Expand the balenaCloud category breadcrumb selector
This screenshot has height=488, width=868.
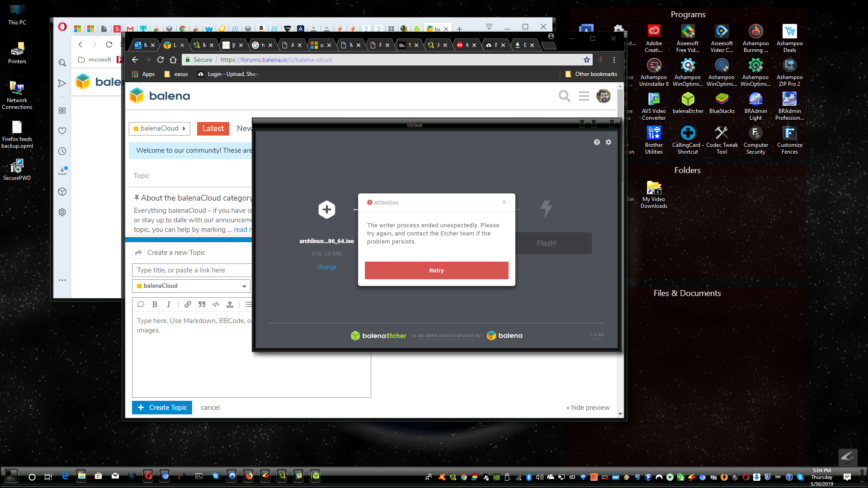click(160, 128)
